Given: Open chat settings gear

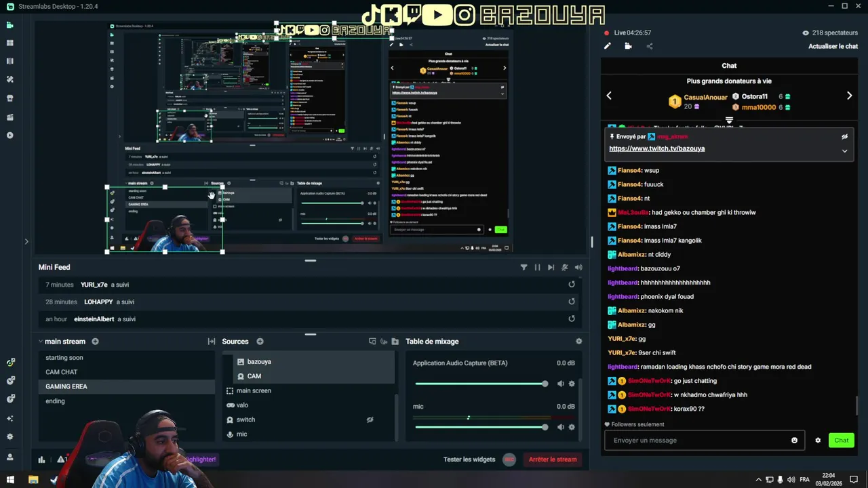Looking at the screenshot, I should pyautogui.click(x=817, y=441).
